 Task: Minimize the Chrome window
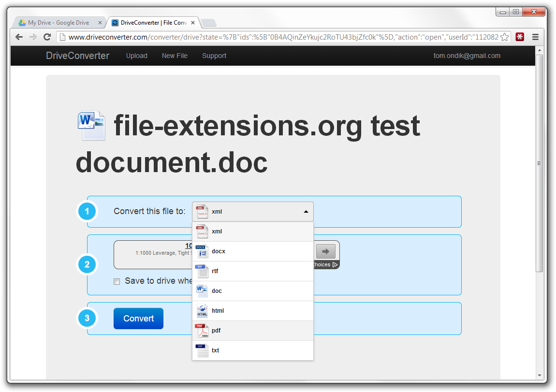pyautogui.click(x=502, y=12)
